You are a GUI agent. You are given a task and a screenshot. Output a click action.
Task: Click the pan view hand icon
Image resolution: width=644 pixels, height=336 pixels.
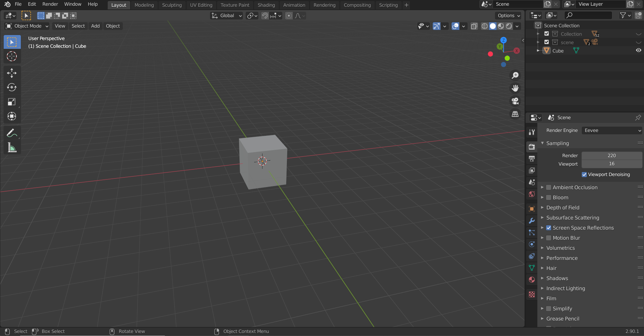click(x=515, y=88)
